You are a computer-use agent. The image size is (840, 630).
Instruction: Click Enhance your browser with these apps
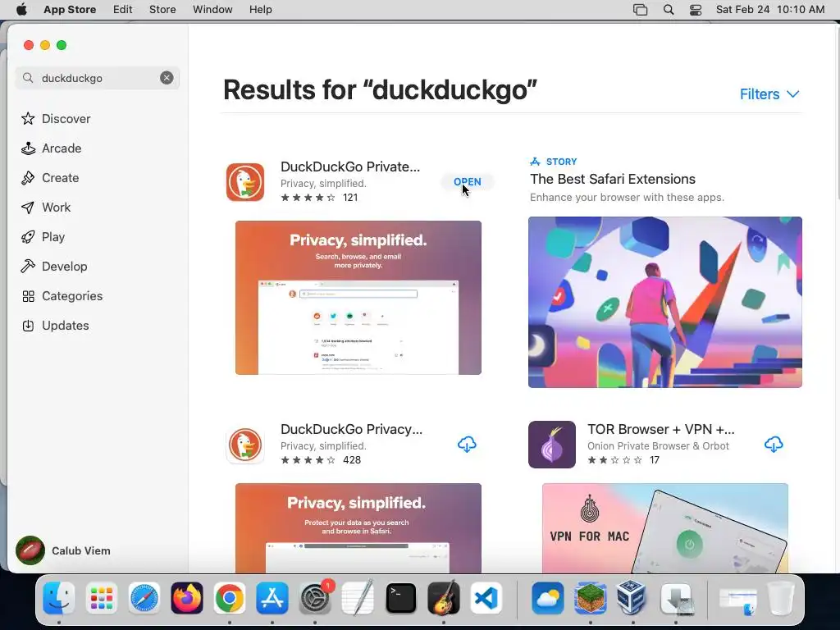tap(627, 197)
